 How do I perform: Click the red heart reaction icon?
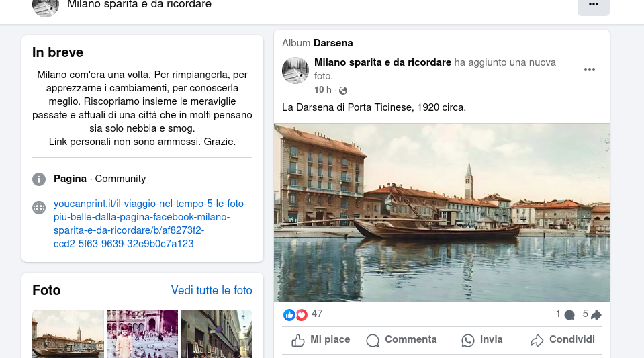tap(302, 314)
